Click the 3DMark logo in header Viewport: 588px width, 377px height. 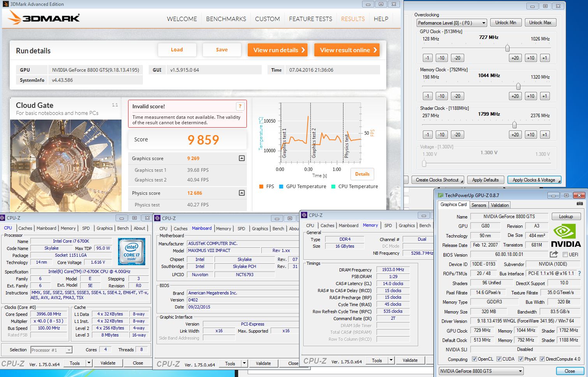(44, 18)
